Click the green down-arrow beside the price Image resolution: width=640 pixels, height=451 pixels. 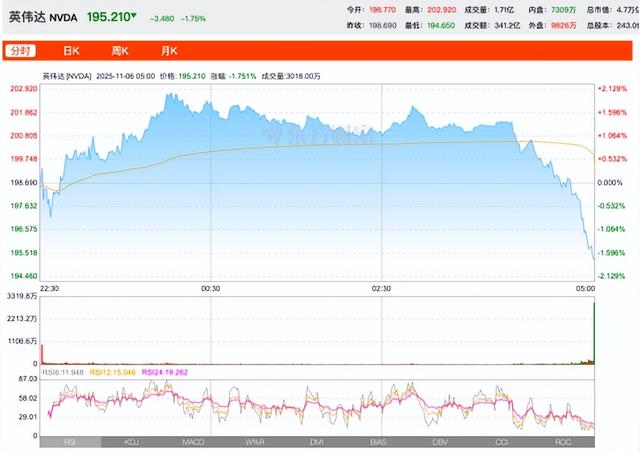click(134, 16)
